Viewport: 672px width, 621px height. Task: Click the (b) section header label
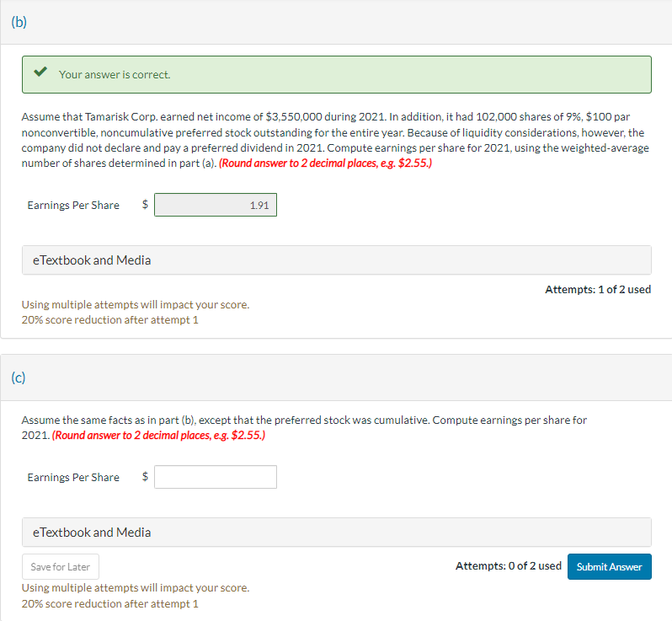click(19, 22)
